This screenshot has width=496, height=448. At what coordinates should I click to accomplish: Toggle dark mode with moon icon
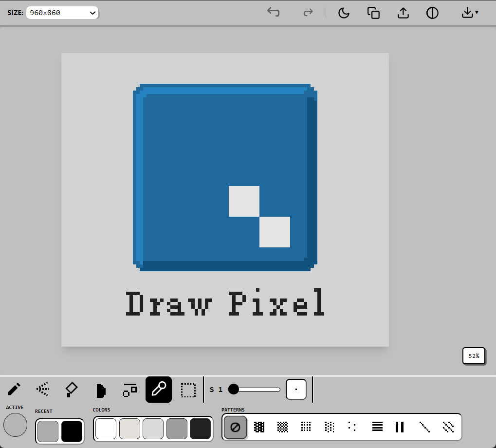pyautogui.click(x=344, y=13)
